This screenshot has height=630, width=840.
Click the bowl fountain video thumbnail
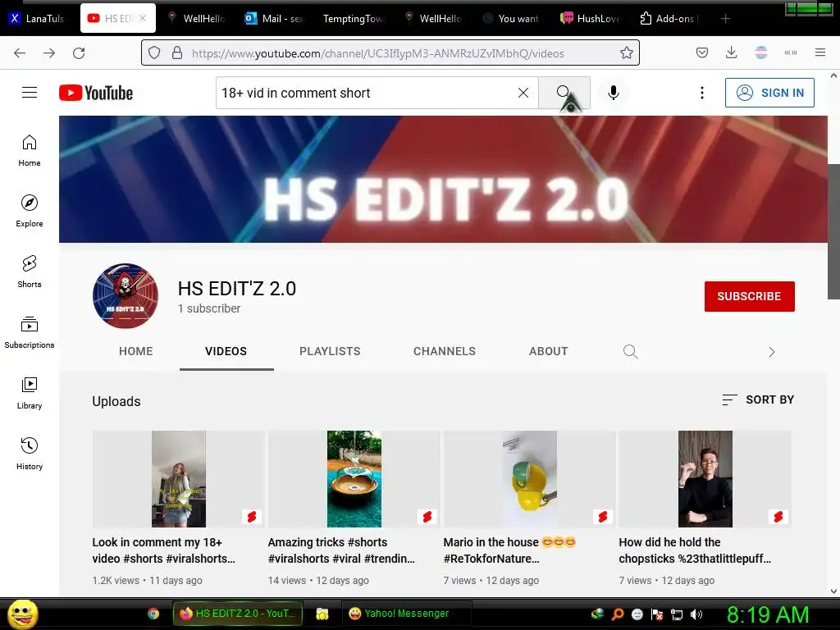[354, 479]
